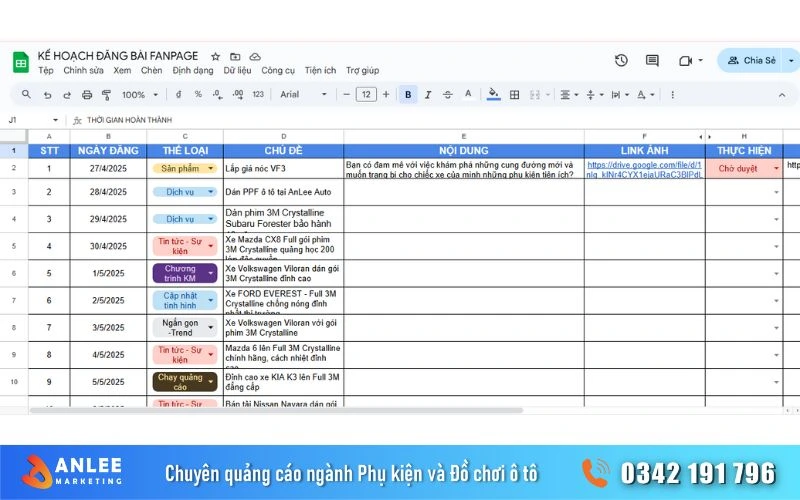Collapse the menus with the up chevron
The image size is (800, 500).
pyautogui.click(x=782, y=95)
